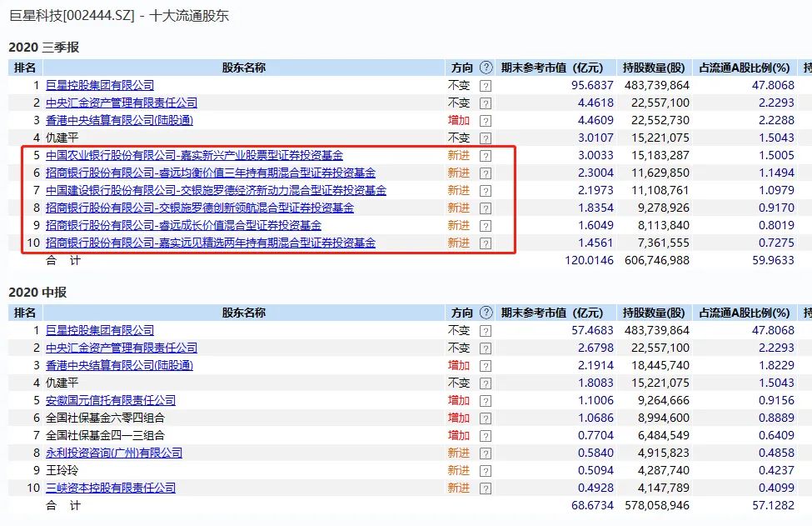The width and height of the screenshot is (812, 526).
Task: Click question icon for 三峡资本控股 row
Action: click(x=486, y=488)
